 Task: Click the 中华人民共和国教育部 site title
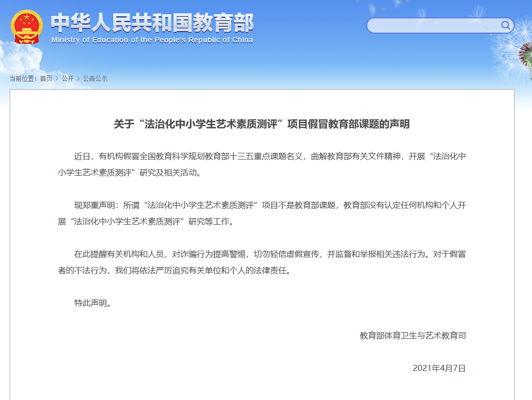coord(152,22)
